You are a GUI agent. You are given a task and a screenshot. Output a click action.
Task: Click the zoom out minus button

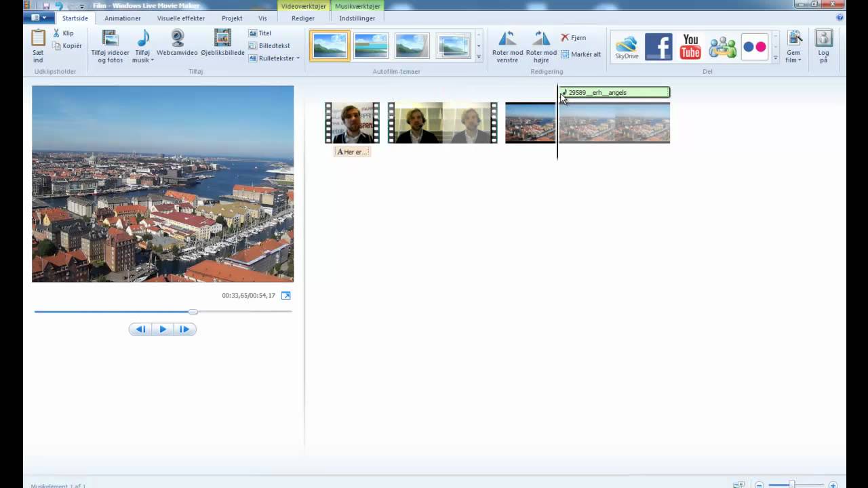[759, 485]
